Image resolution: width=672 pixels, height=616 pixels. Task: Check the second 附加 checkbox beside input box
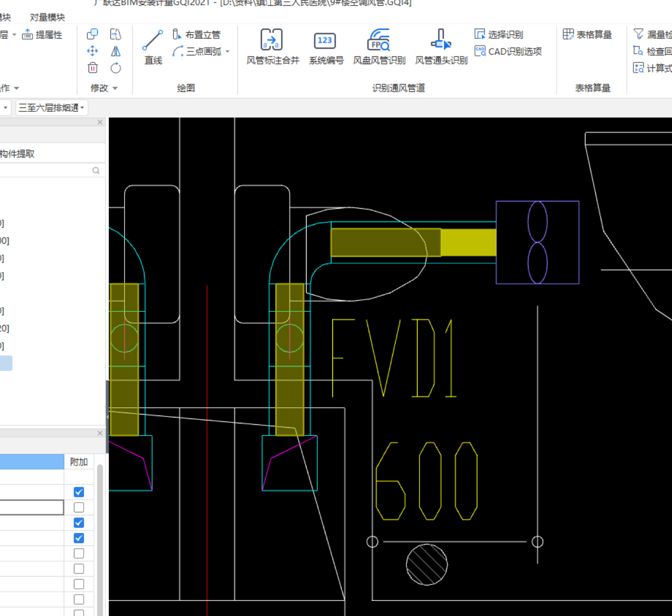point(79,507)
